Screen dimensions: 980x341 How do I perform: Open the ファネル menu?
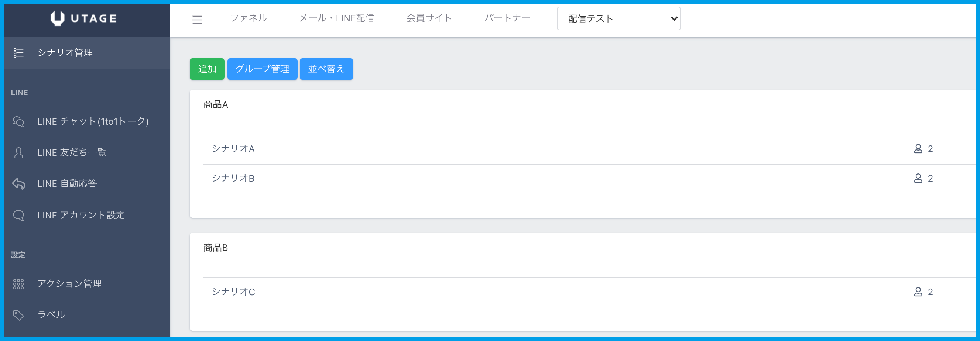[x=249, y=18]
